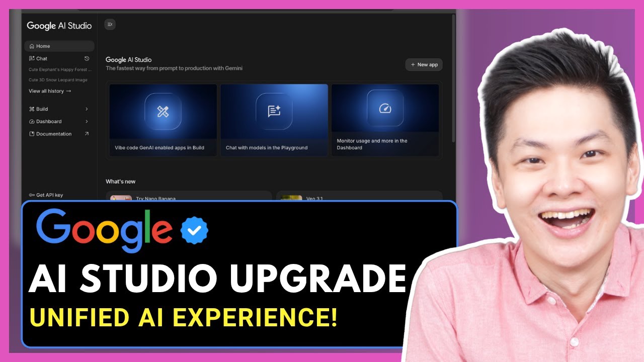Open 'Vibe code GenAI enabled apps in Build'

tap(163, 120)
